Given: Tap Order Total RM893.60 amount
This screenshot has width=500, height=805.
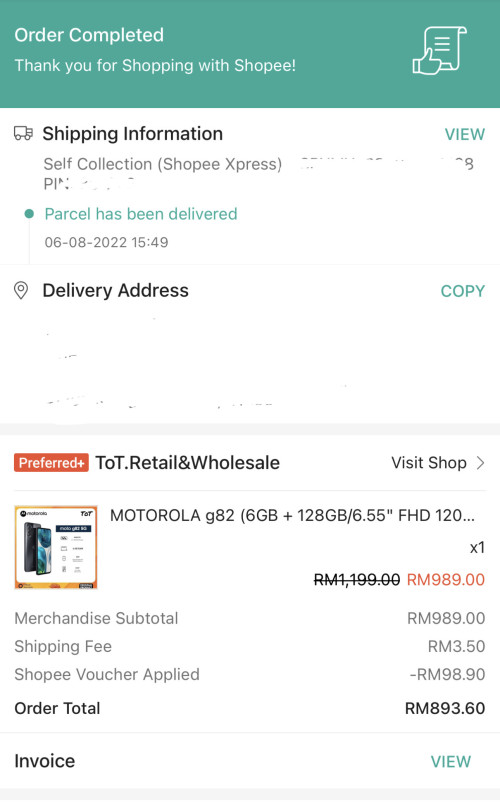Looking at the screenshot, I should [x=445, y=708].
